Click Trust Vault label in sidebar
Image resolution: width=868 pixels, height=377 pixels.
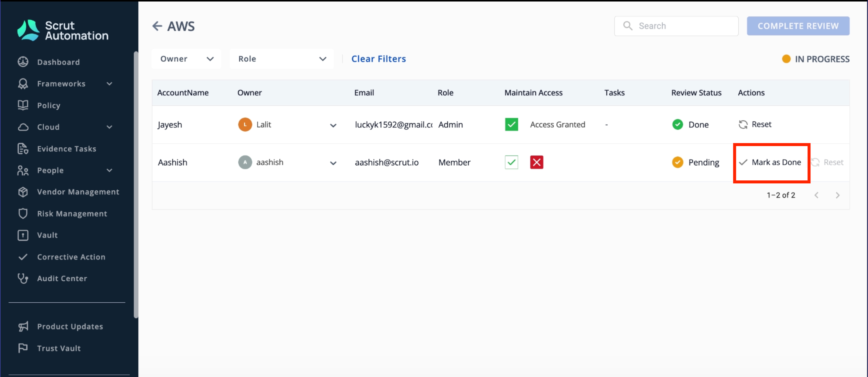pyautogui.click(x=59, y=348)
